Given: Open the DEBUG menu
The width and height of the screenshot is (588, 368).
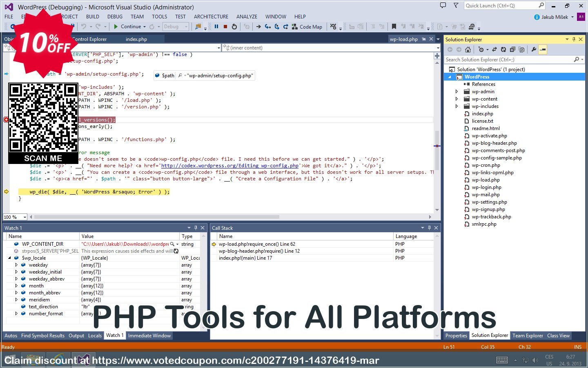Looking at the screenshot, I should click(115, 17).
